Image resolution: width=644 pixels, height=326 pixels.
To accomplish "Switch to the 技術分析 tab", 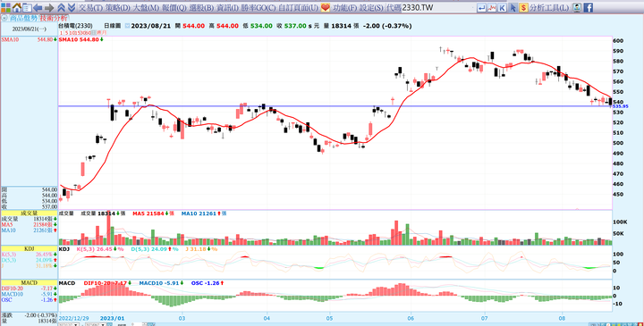I will [x=54, y=18].
